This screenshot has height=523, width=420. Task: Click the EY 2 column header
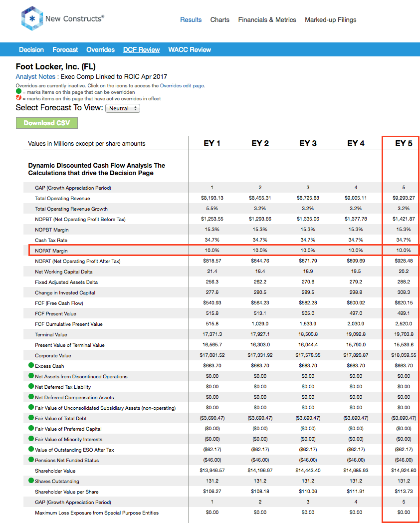click(x=260, y=144)
